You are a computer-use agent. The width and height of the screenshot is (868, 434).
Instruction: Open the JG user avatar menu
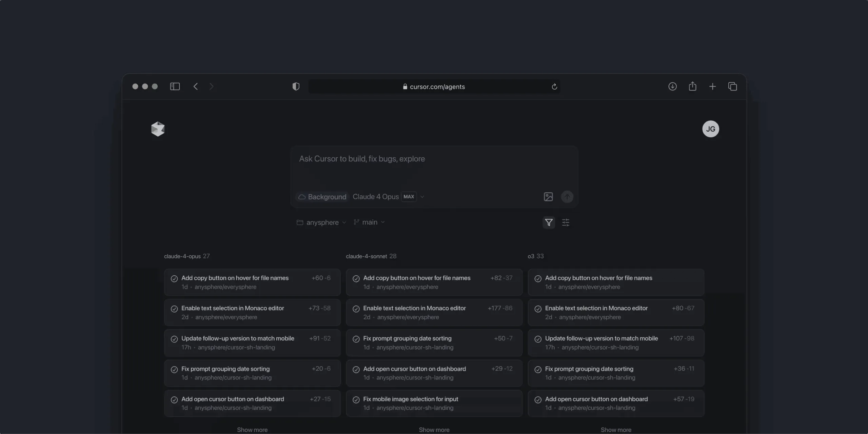tap(710, 129)
